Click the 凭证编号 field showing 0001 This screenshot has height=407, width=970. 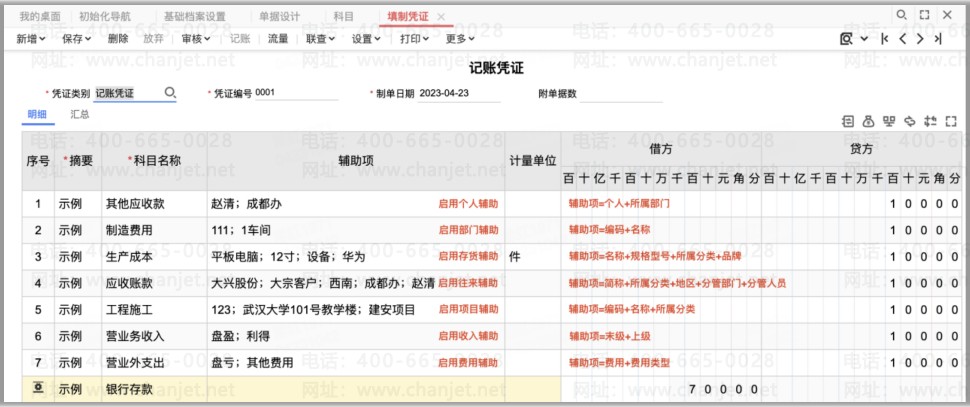pos(296,93)
